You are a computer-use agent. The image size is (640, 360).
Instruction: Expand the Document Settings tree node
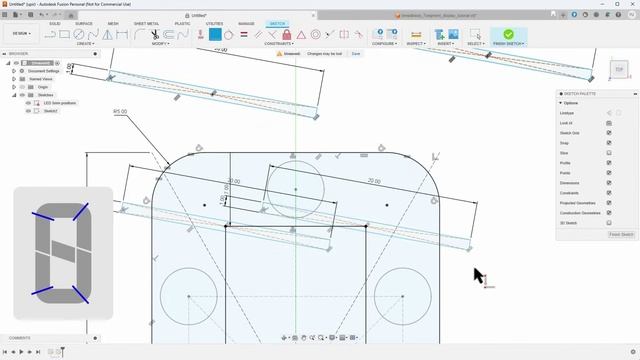(x=14, y=71)
